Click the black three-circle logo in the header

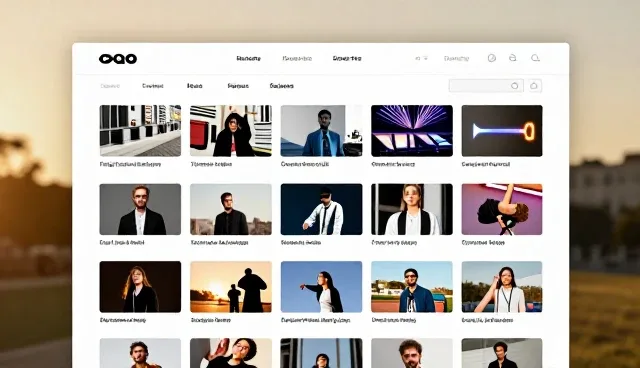118,59
